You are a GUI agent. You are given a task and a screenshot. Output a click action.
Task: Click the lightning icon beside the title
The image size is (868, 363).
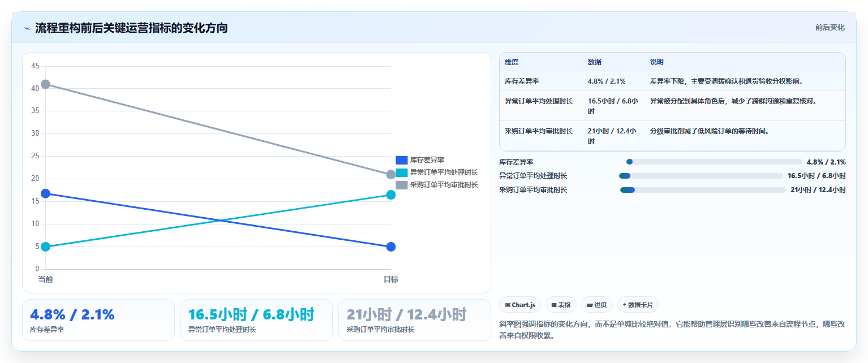pos(27,28)
